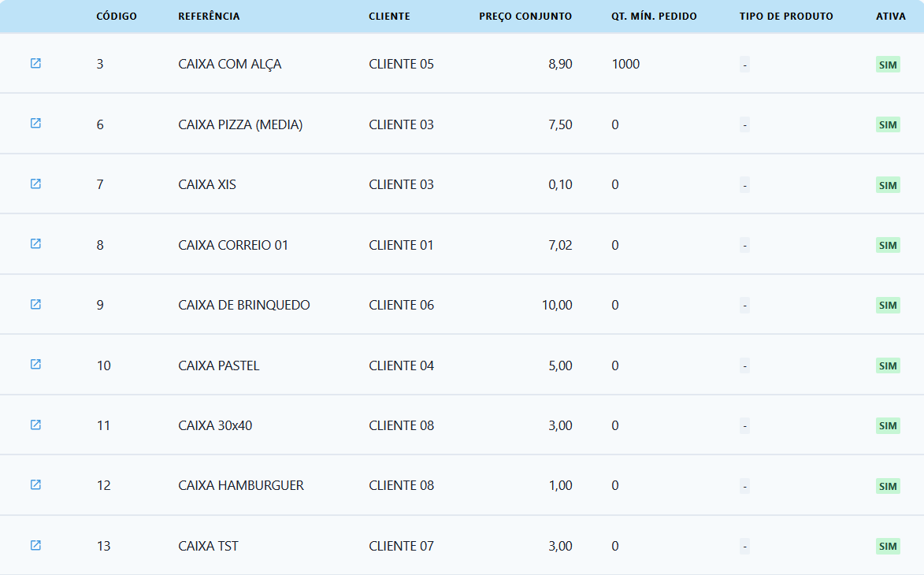Click SIM status badge of CAIXA PASTEL

(888, 365)
